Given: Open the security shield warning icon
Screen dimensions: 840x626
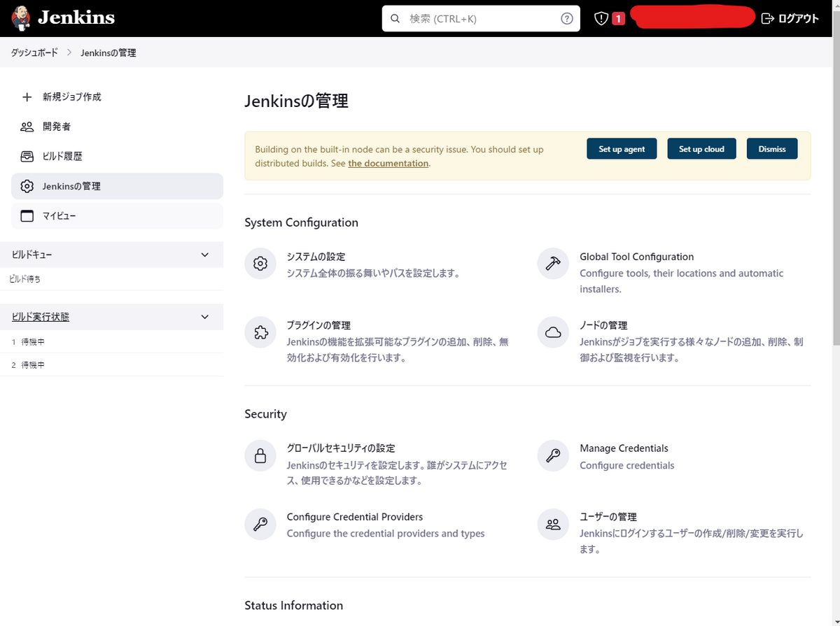Looking at the screenshot, I should [x=601, y=19].
